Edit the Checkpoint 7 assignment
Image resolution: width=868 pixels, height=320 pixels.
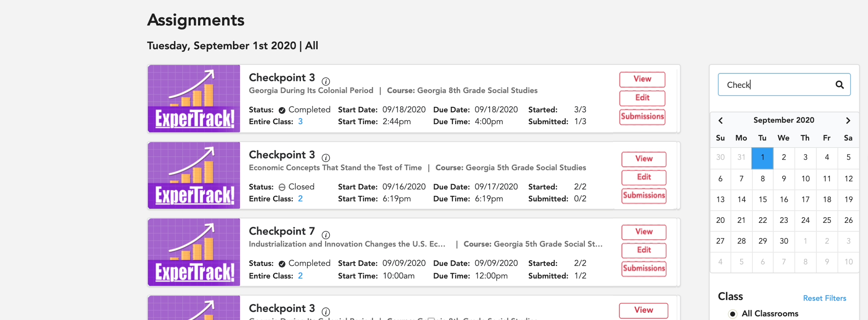point(644,250)
